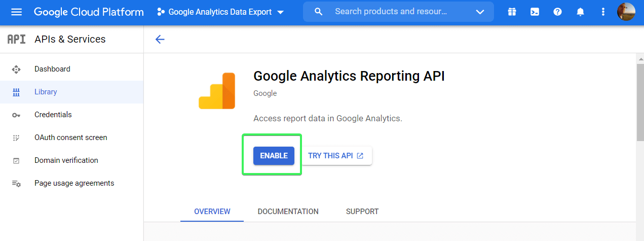This screenshot has height=241, width=644.
Task: Click the TRY THIS API button
Action: click(x=336, y=156)
